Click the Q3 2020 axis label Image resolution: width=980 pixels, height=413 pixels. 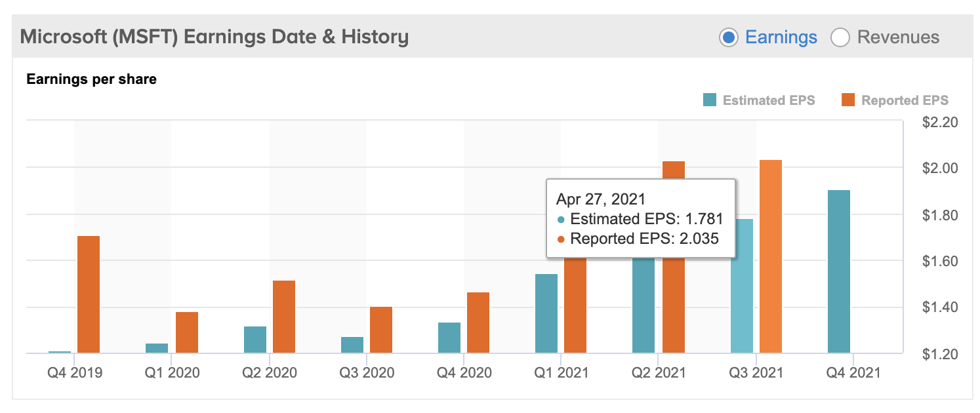pos(367,373)
